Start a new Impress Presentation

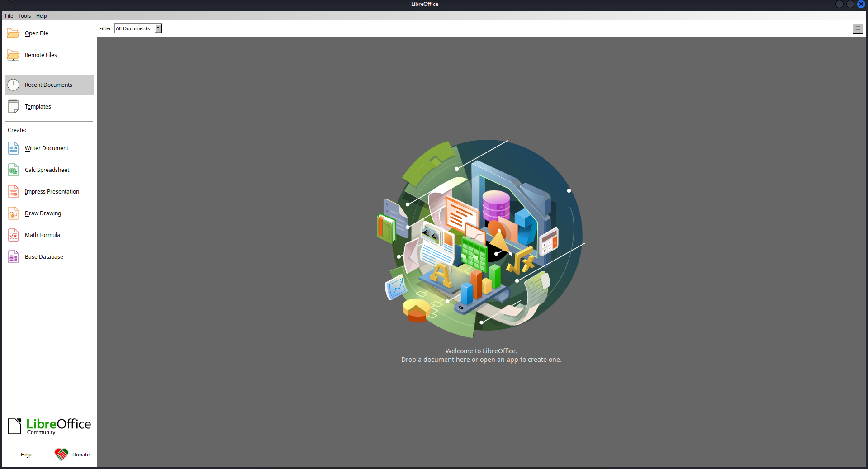tap(52, 192)
